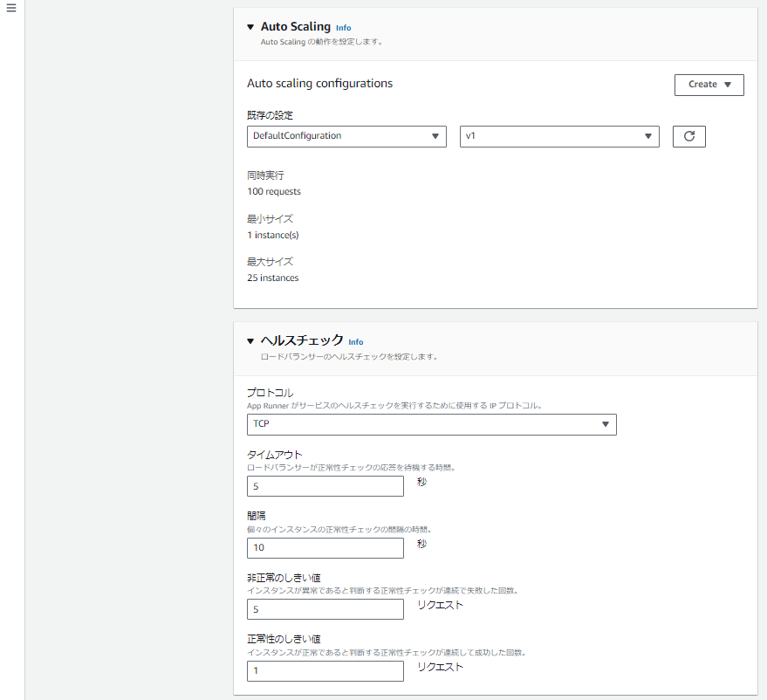Click the ヘルスチェック section heading

click(x=302, y=340)
